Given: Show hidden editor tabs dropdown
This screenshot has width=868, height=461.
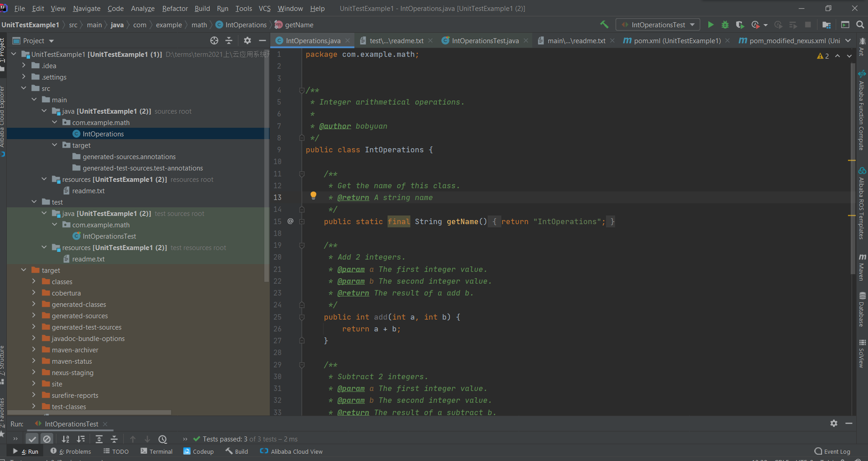Looking at the screenshot, I should [x=848, y=40].
